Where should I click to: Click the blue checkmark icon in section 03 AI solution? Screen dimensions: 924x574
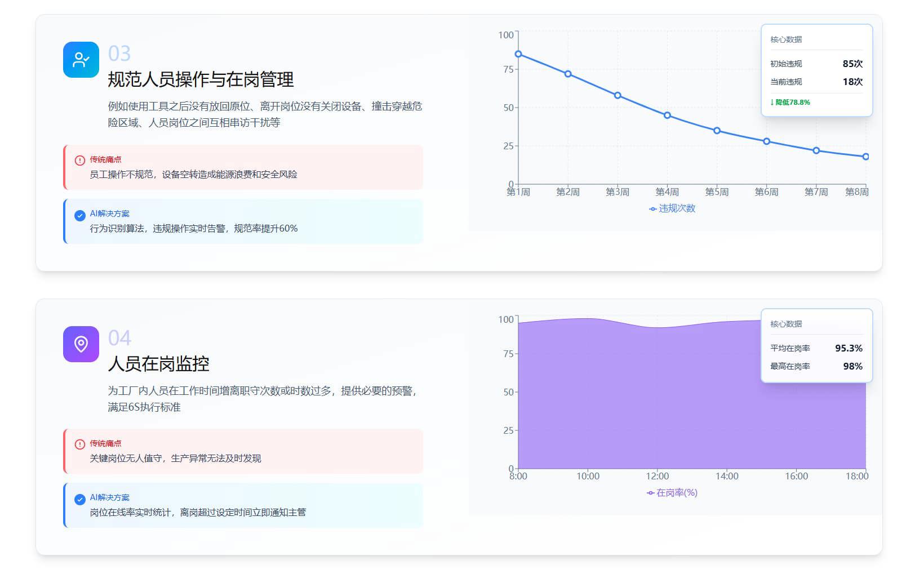pos(80,215)
